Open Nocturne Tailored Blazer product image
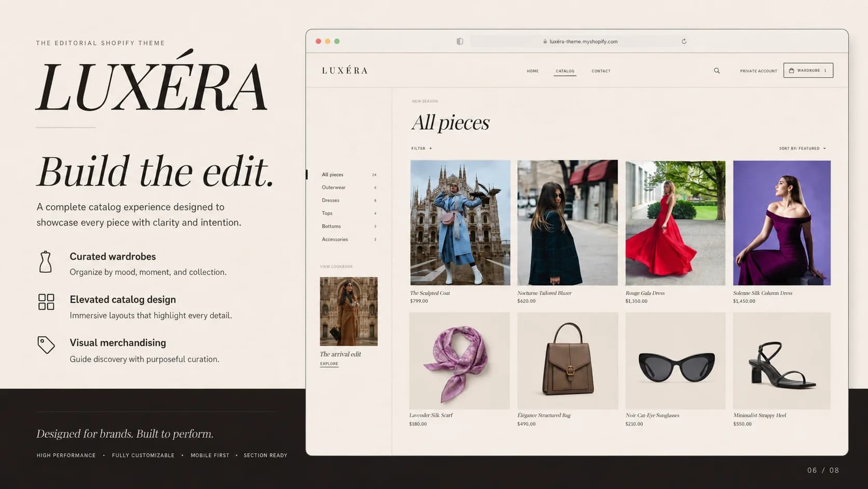Image resolution: width=868 pixels, height=489 pixels. point(567,222)
